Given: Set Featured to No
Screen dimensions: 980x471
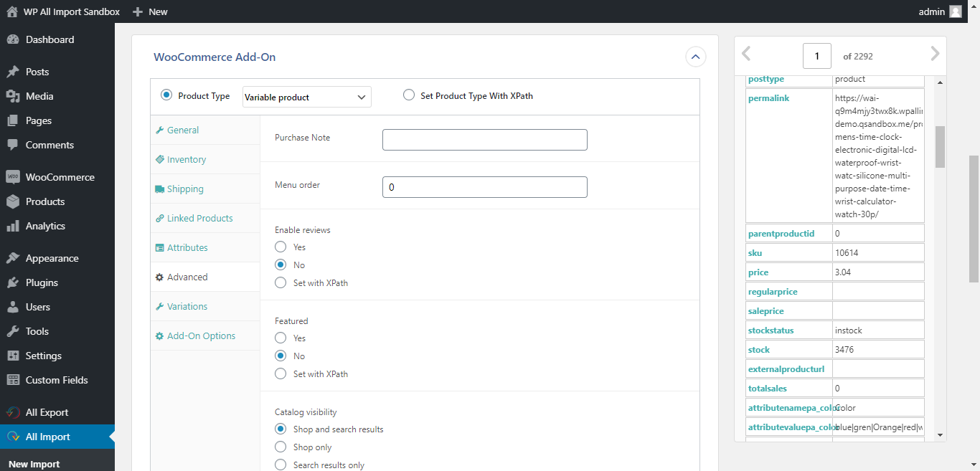Looking at the screenshot, I should click(x=281, y=356).
